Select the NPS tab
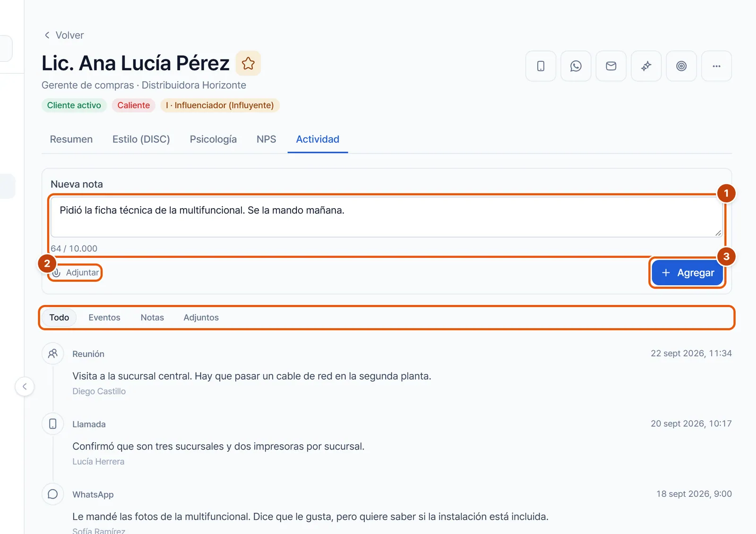This screenshot has width=756, height=534. [266, 139]
